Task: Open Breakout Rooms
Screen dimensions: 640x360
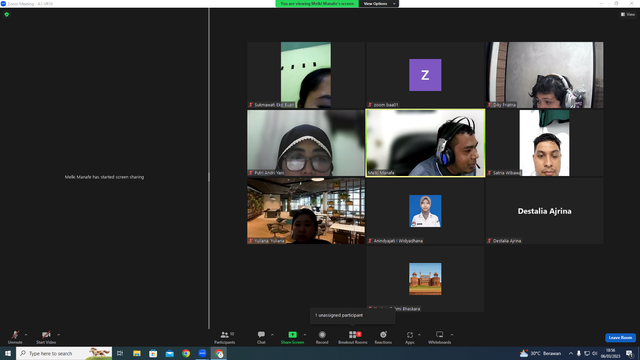Action: pos(353,337)
